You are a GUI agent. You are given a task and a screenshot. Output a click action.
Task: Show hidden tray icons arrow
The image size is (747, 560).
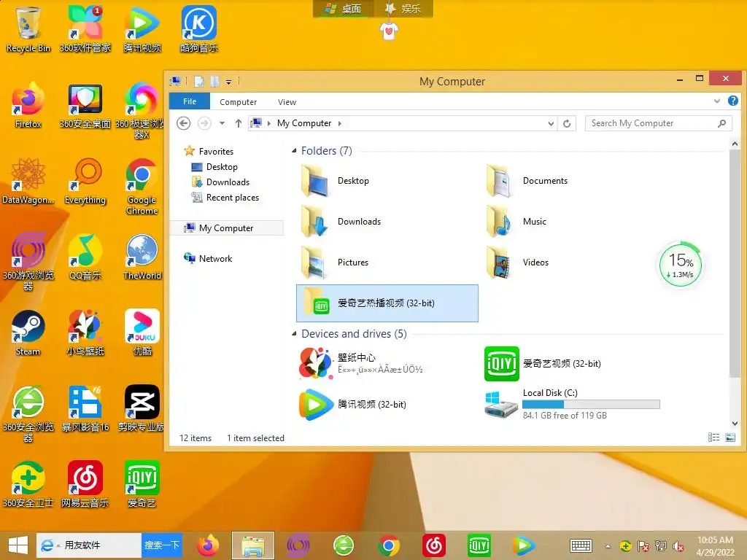608,546
